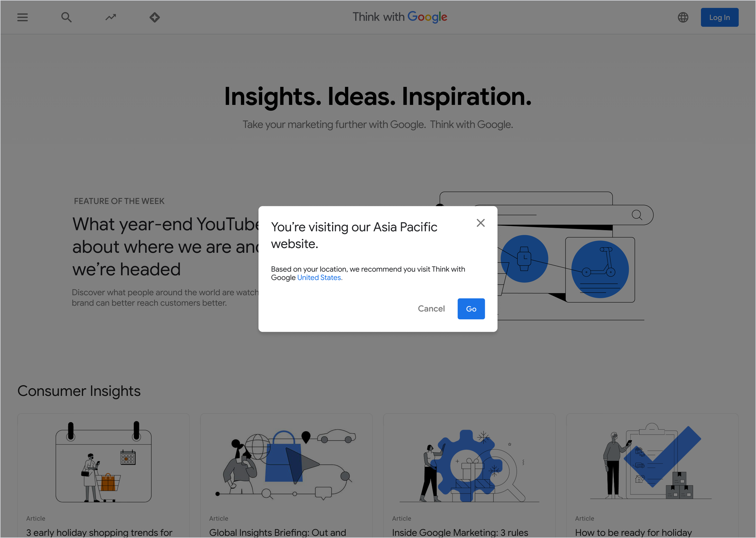Close the Asia Pacific dialog with X
Image resolution: width=756 pixels, height=538 pixels.
pos(481,223)
